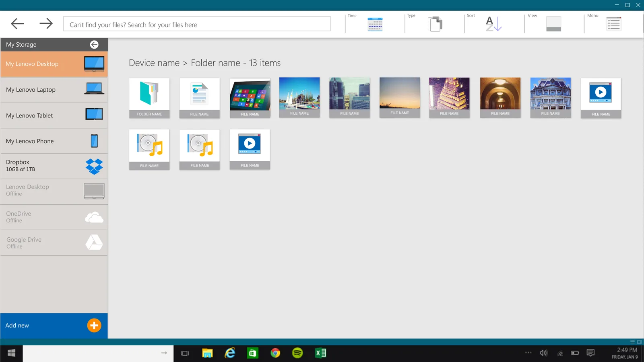The height and width of the screenshot is (362, 644).
Task: Open the first row video file tile
Action: [601, 98]
